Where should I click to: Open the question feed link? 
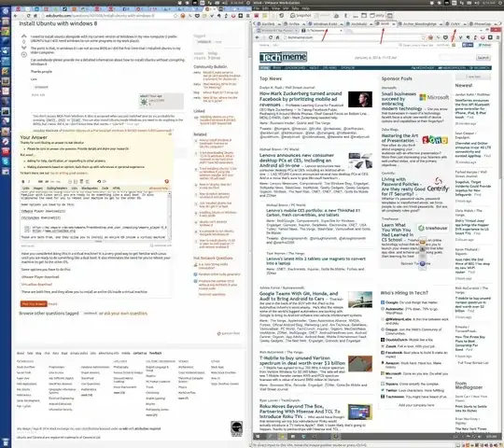click(x=229, y=333)
